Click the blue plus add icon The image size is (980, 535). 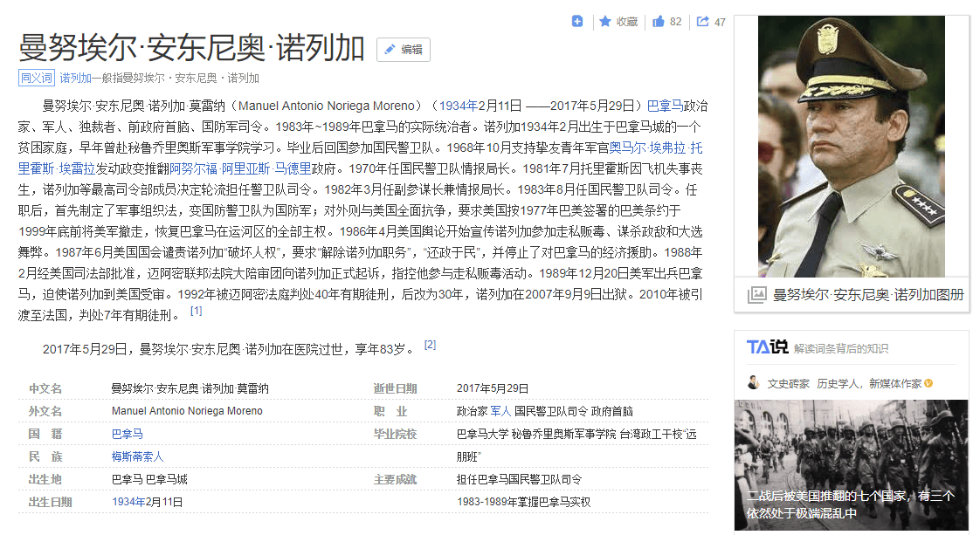click(577, 22)
